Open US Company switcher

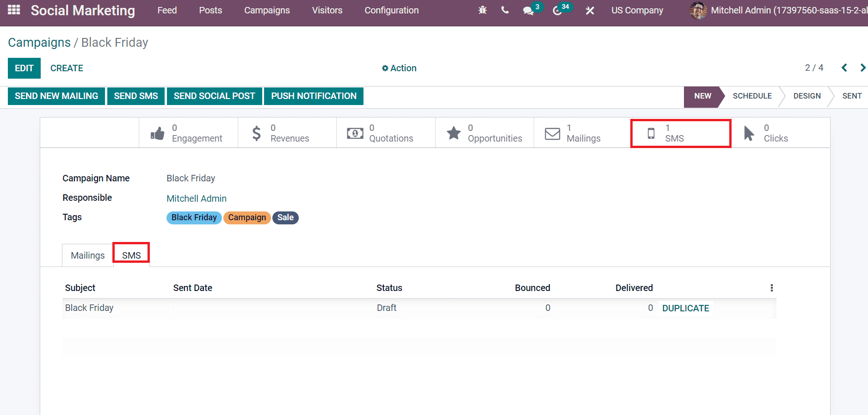[637, 10]
